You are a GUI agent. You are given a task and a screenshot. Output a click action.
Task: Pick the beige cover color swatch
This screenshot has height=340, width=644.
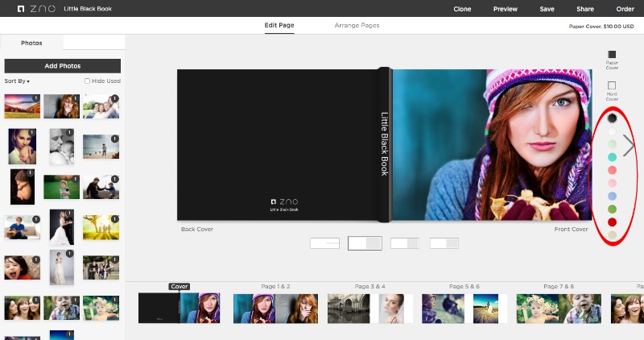(x=612, y=235)
